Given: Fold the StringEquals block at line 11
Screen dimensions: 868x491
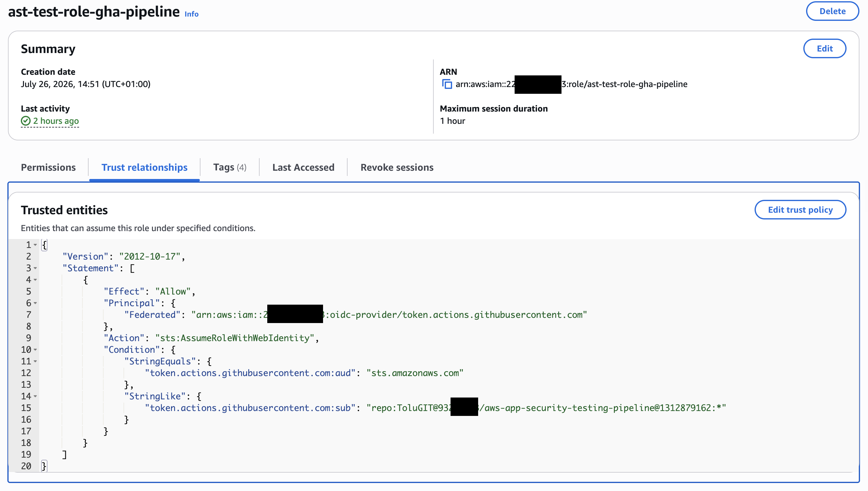Looking at the screenshot, I should pos(36,361).
